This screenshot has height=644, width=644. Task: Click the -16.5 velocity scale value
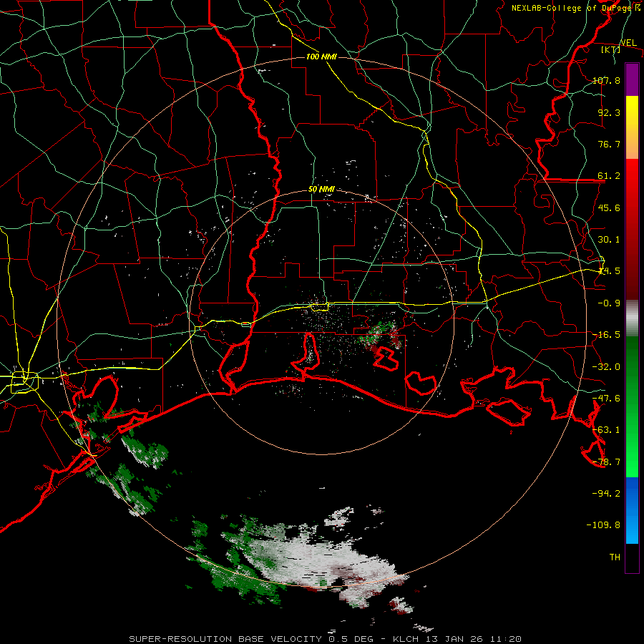tap(606, 334)
